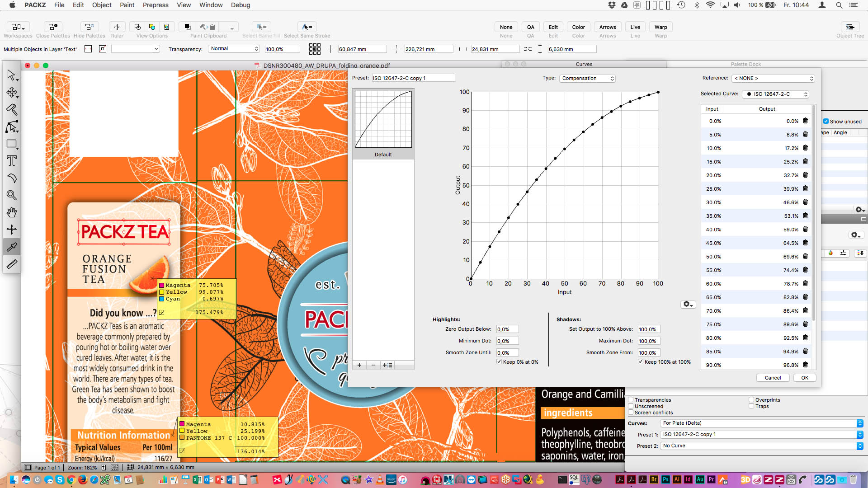Viewport: 868px width, 488px height.
Task: Click the Cancel button in Curves dialog
Action: tap(773, 378)
